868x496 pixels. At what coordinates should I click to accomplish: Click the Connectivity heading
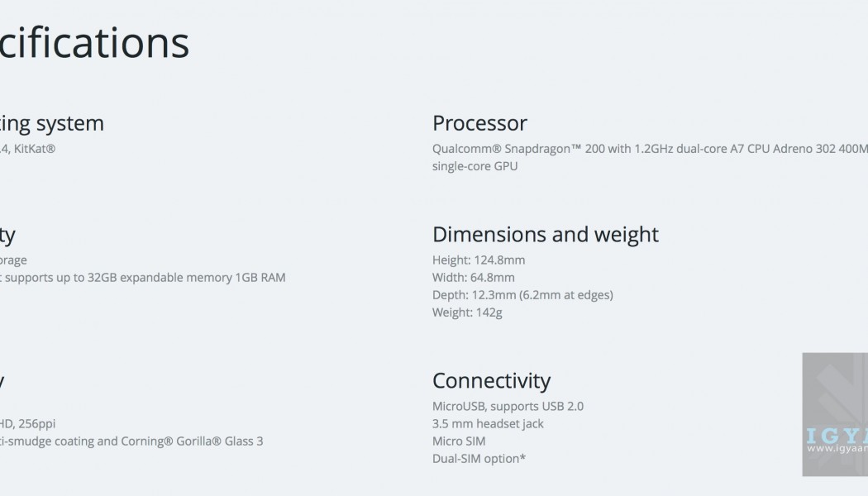coord(491,380)
